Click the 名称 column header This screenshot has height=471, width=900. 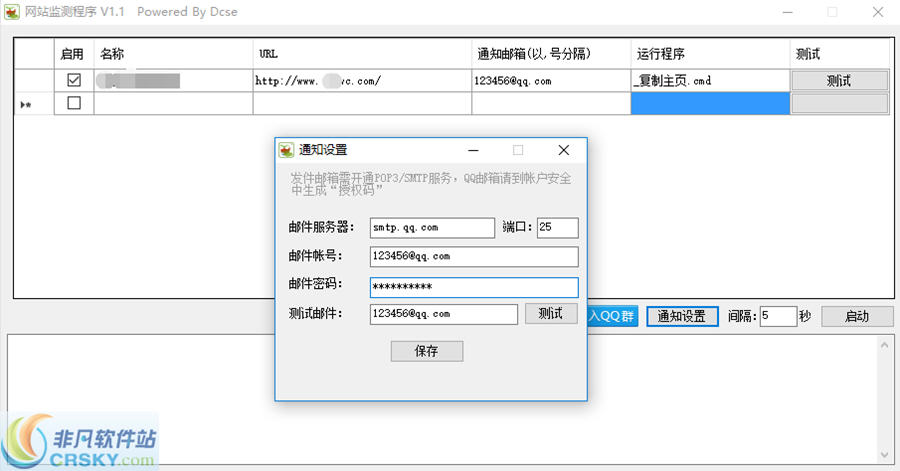(x=173, y=54)
